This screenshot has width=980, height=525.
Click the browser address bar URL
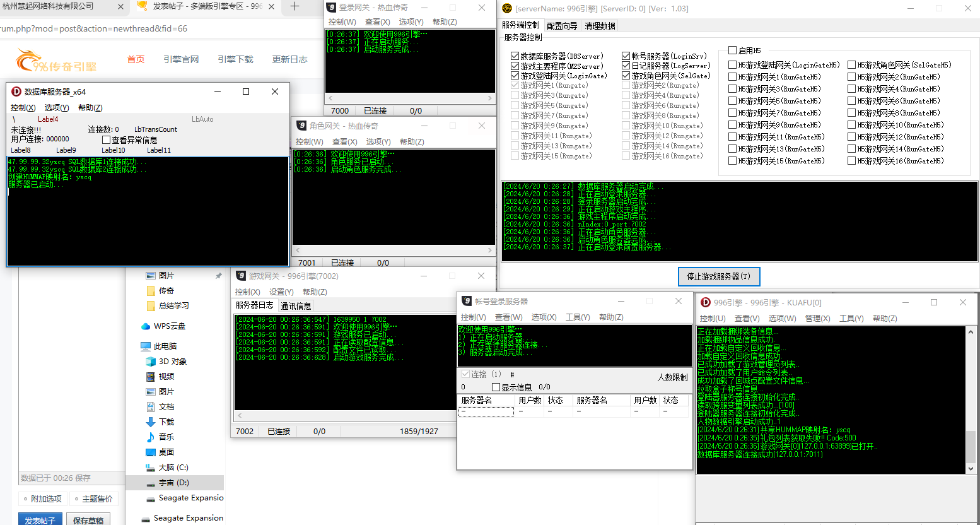tap(95, 29)
